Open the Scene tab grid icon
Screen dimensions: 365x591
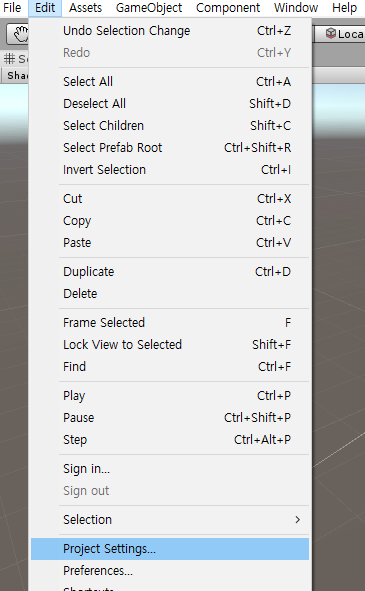coord(9,58)
